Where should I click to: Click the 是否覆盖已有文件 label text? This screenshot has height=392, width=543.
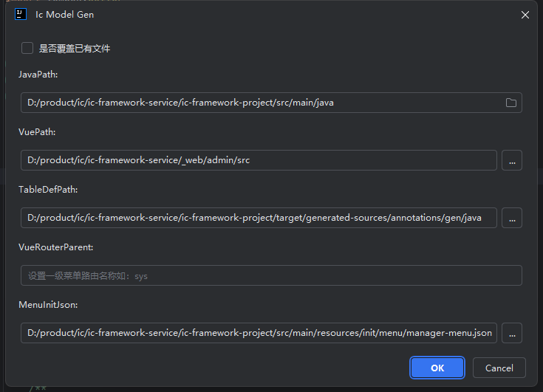click(x=75, y=48)
